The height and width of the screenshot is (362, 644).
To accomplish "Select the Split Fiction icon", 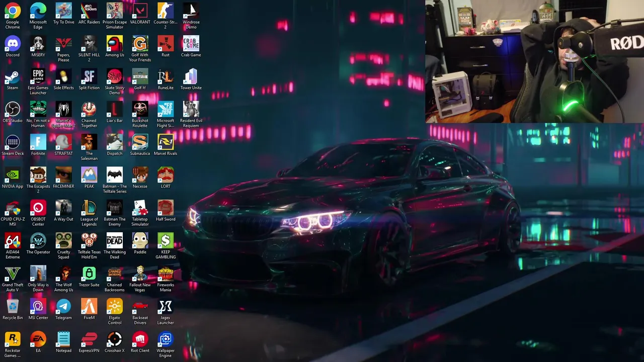I will coord(89,76).
